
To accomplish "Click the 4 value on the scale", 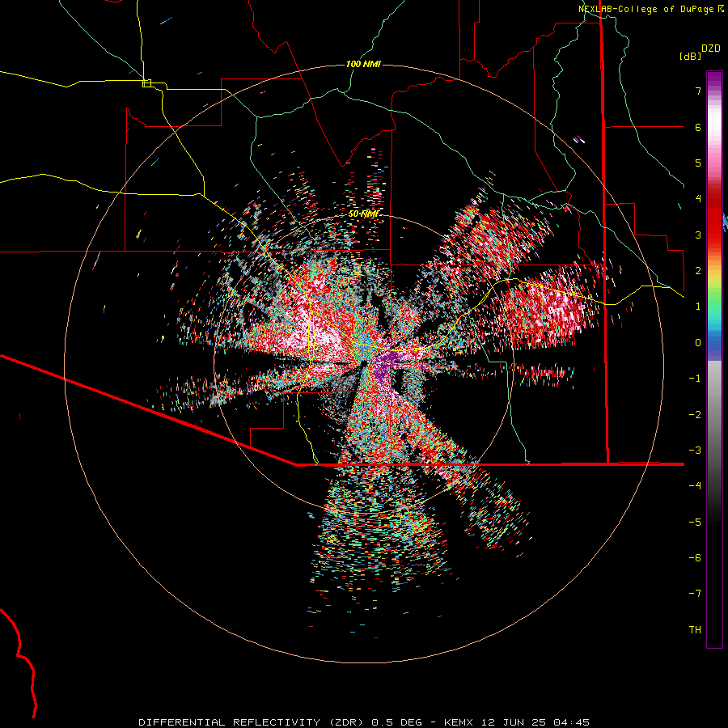I will point(698,199).
